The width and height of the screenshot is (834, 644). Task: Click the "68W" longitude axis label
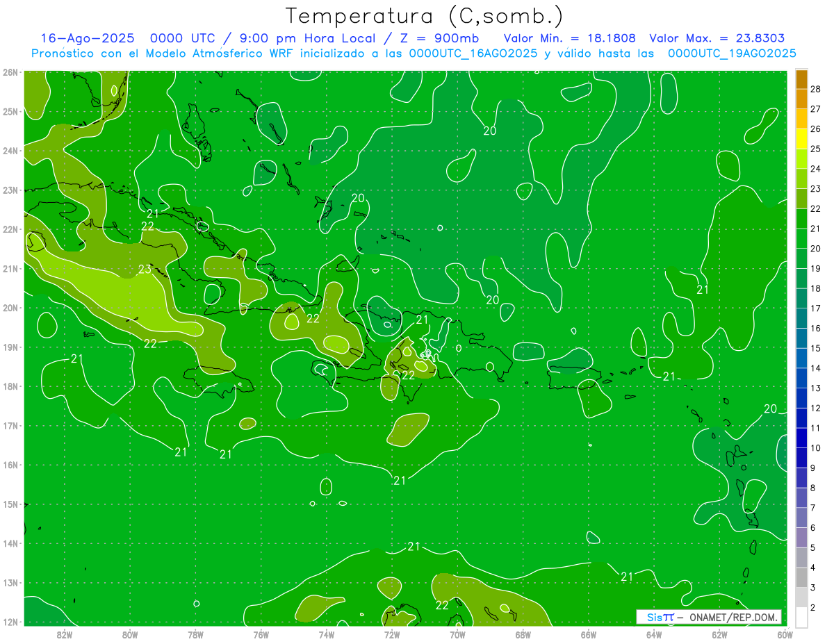(523, 634)
